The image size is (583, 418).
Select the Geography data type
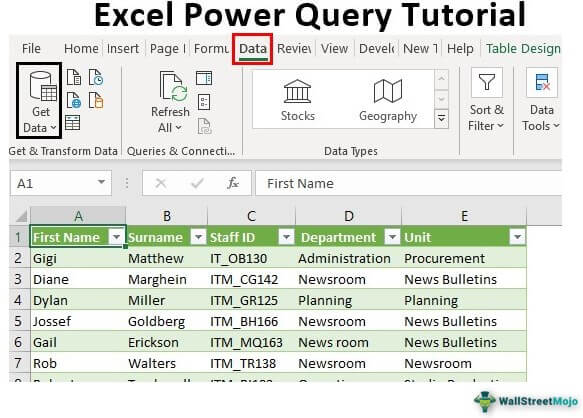coord(388,100)
